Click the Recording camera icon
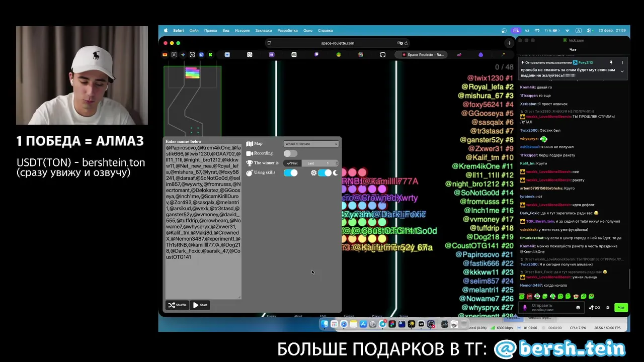The width and height of the screenshot is (644, 362). (249, 153)
